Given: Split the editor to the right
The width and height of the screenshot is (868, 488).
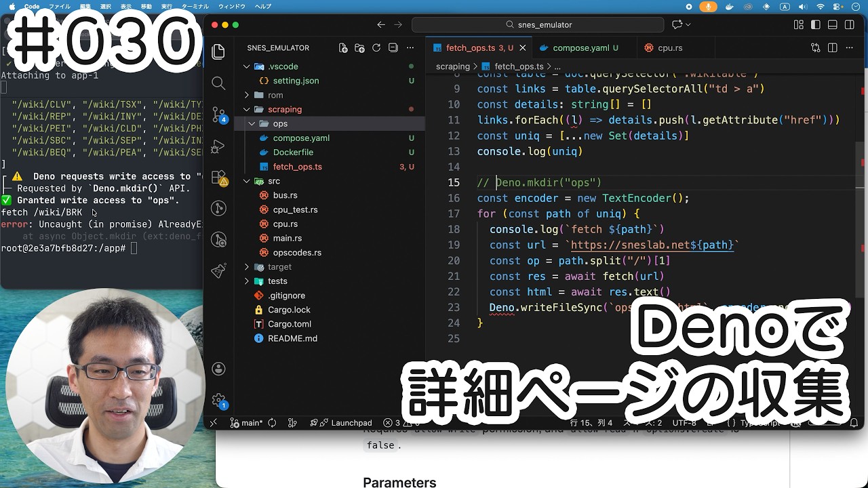Looking at the screenshot, I should (832, 48).
